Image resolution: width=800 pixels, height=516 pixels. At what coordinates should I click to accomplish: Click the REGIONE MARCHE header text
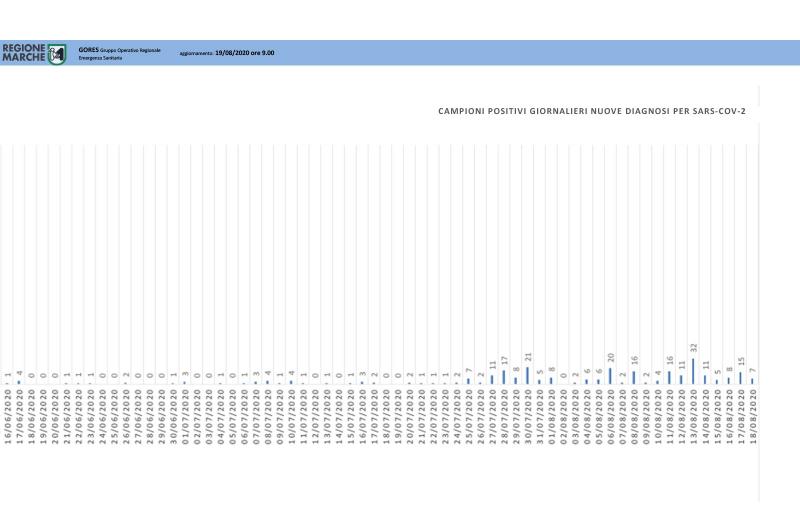23,53
